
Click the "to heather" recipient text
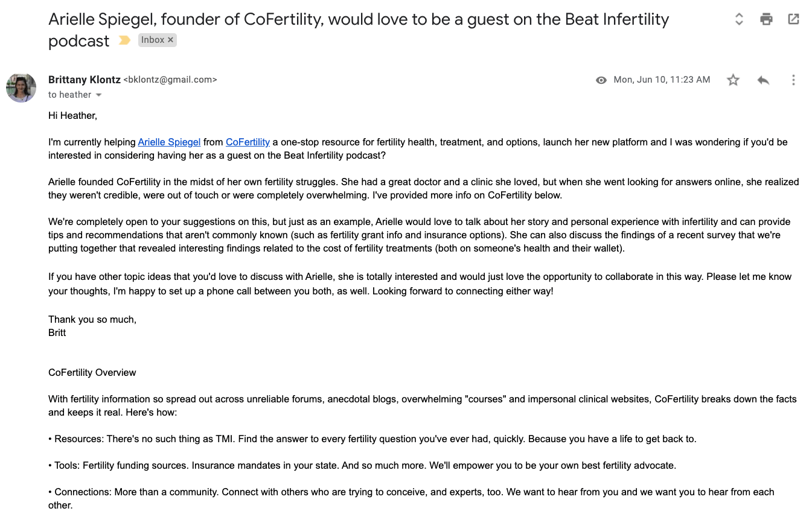click(x=70, y=95)
